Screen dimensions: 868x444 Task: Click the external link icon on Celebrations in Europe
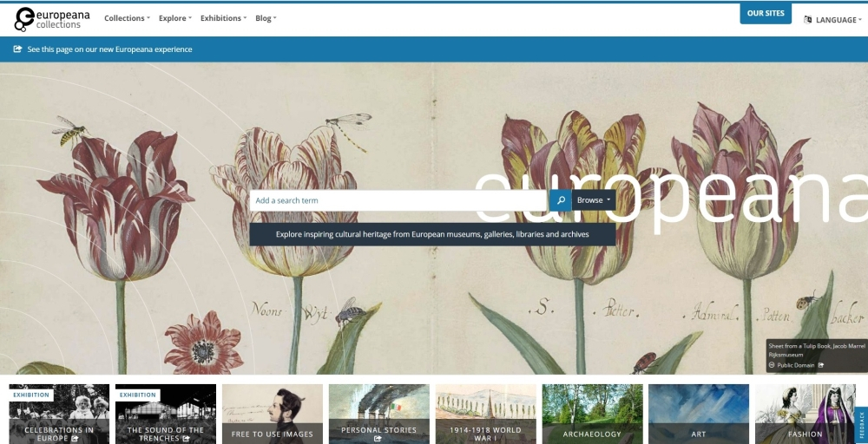(75, 439)
